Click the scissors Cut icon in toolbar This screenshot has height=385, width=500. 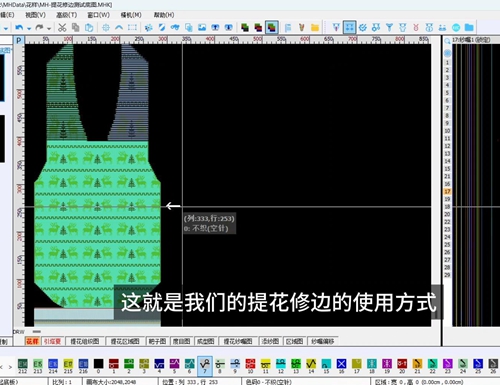(62, 27)
